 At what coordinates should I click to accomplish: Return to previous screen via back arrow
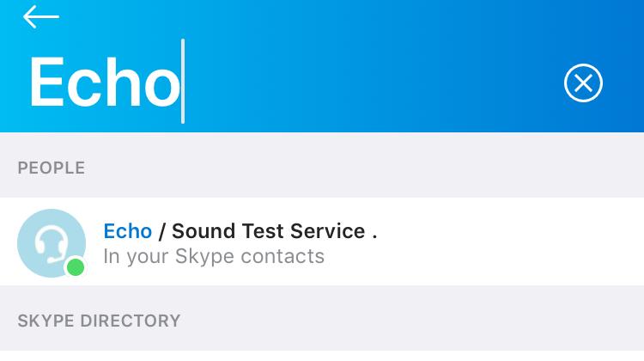(x=41, y=16)
